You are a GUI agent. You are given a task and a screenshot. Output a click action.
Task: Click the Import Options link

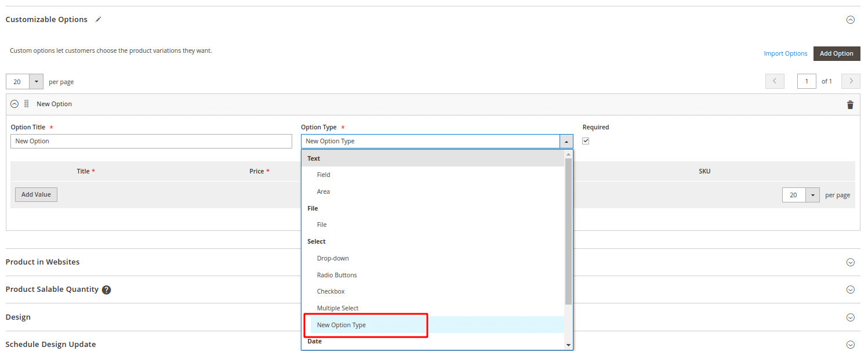coord(785,53)
